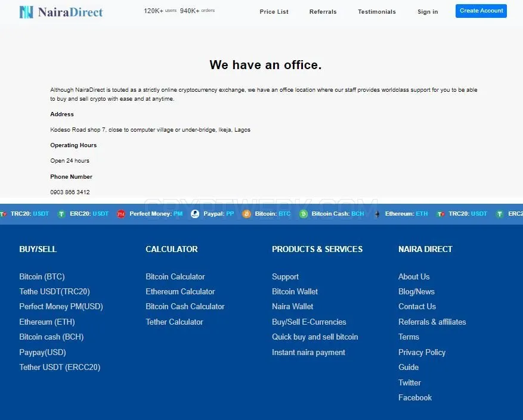The height and width of the screenshot is (420, 523).
Task: Click the Operating Hours label
Action: (73, 145)
